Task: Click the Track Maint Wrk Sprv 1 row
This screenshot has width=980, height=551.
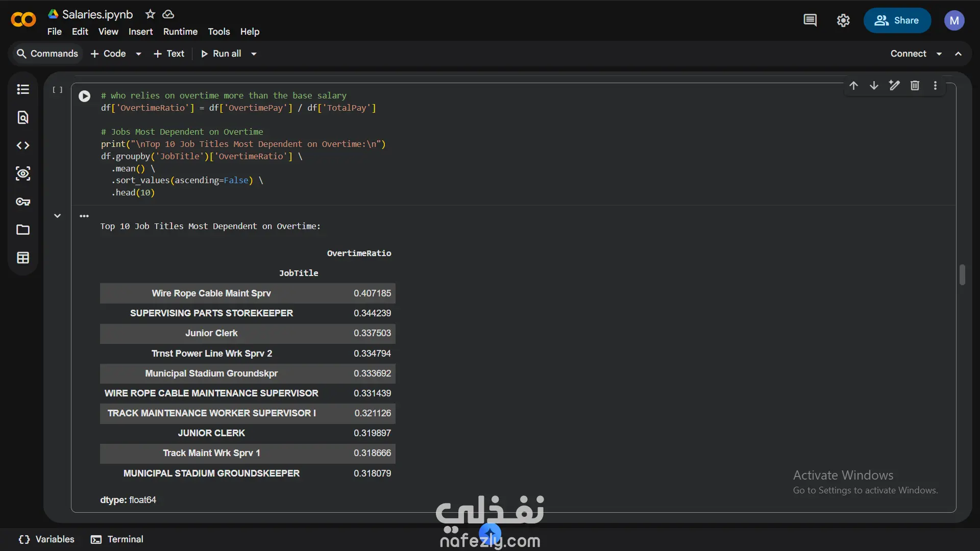Action: click(x=248, y=453)
